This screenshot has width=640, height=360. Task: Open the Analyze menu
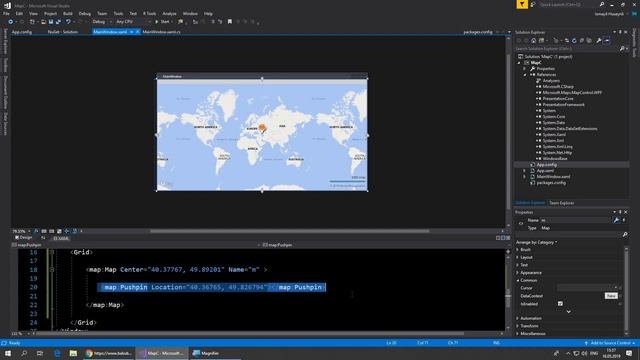[x=169, y=13]
